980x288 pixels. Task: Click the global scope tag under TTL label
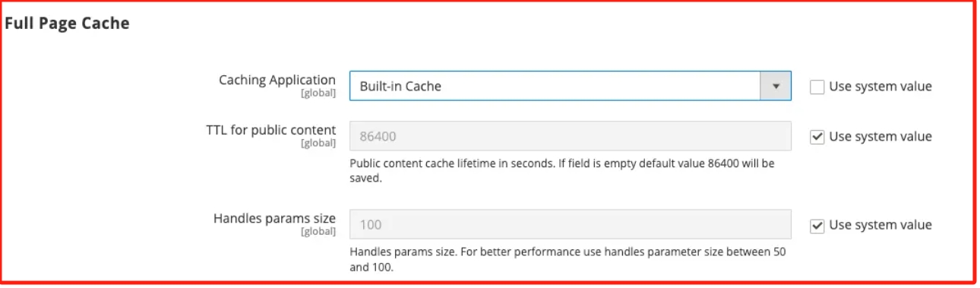(x=318, y=144)
